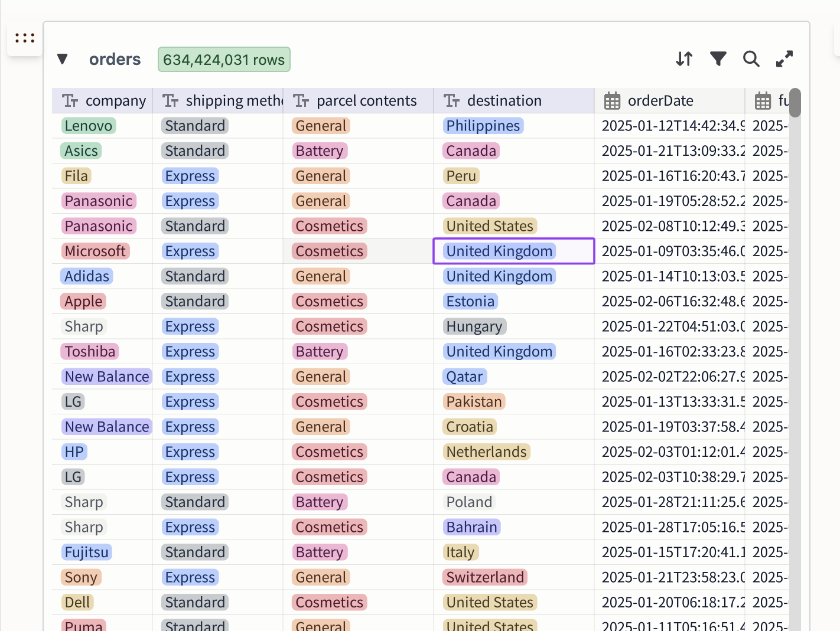Viewport: 840px width, 631px height.
Task: Click the search magnifier icon
Action: [751, 59]
